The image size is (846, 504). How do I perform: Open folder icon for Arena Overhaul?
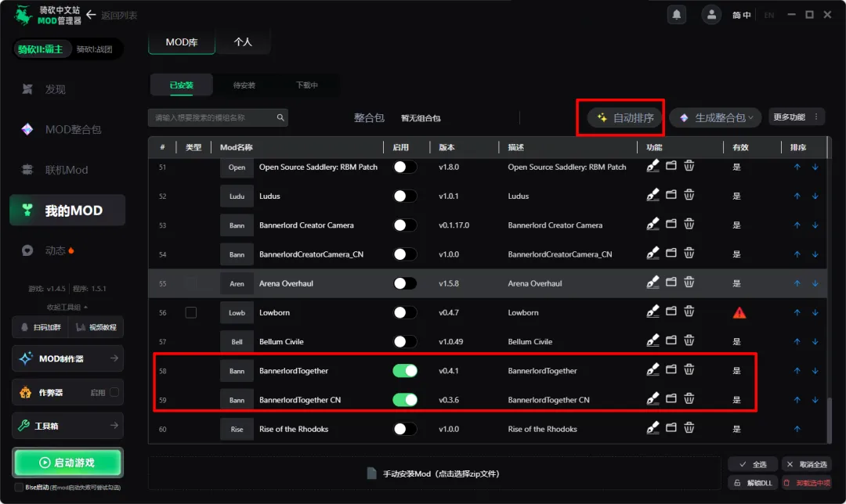671,282
